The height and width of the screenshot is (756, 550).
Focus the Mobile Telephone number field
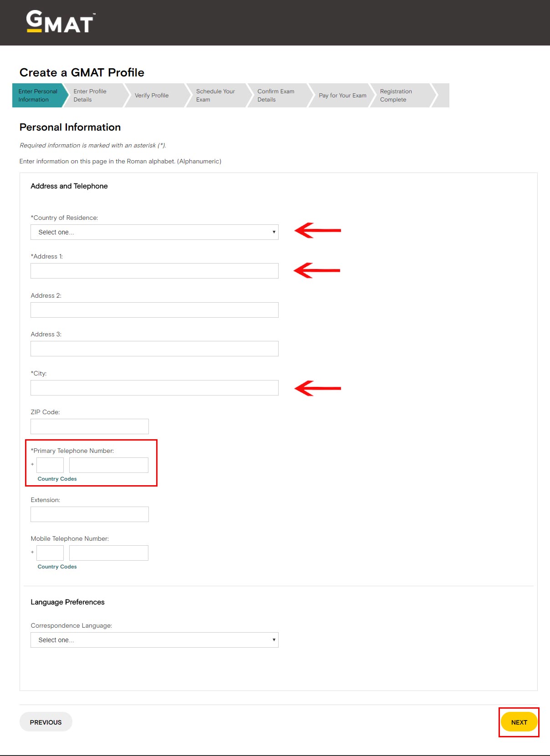(109, 553)
